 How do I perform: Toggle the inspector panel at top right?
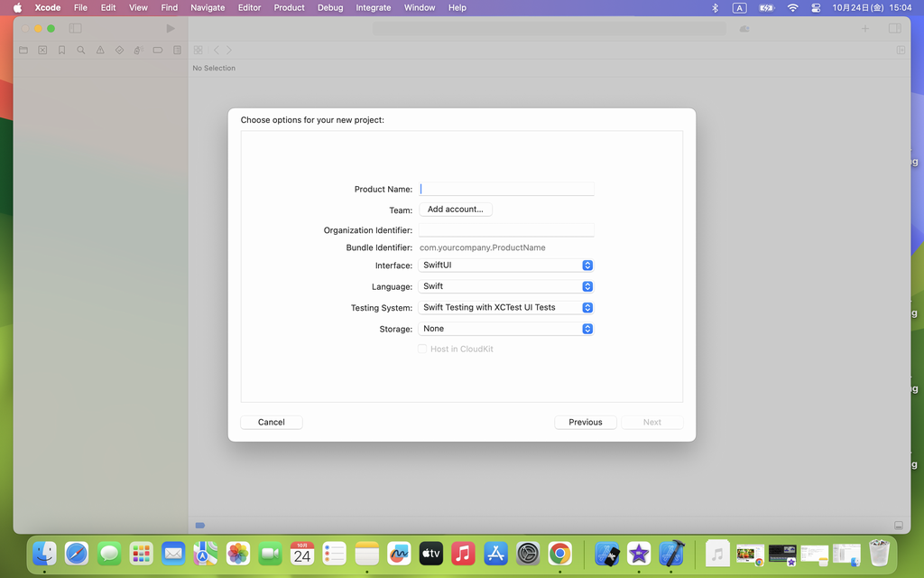pos(894,29)
